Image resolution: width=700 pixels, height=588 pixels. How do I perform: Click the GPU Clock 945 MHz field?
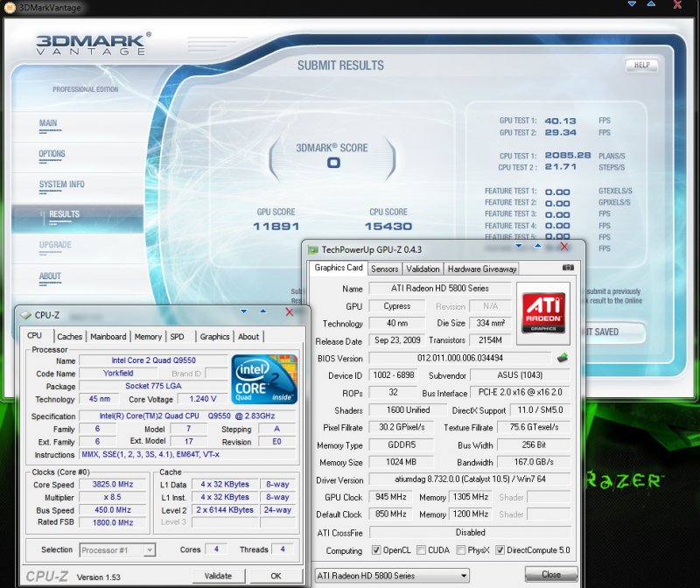[390, 497]
